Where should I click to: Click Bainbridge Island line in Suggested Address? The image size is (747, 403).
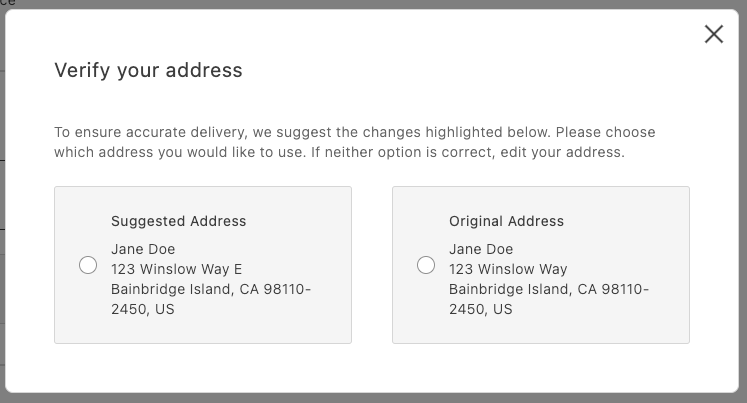coord(211,289)
